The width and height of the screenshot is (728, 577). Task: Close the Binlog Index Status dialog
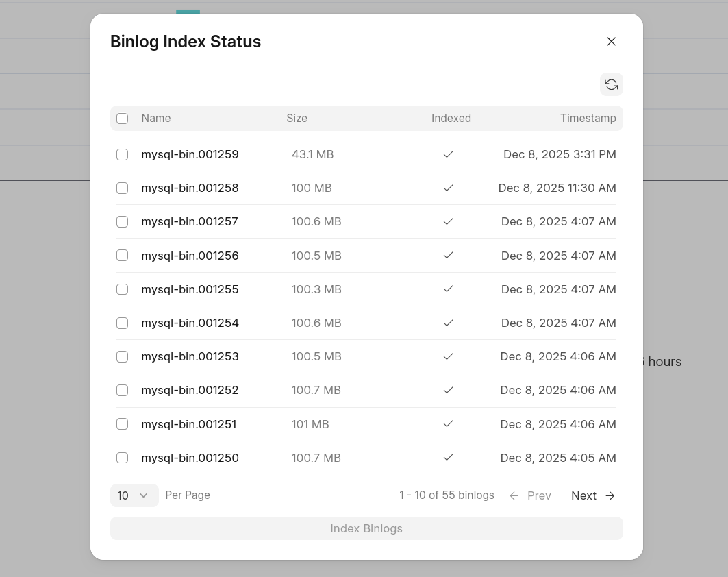611,42
